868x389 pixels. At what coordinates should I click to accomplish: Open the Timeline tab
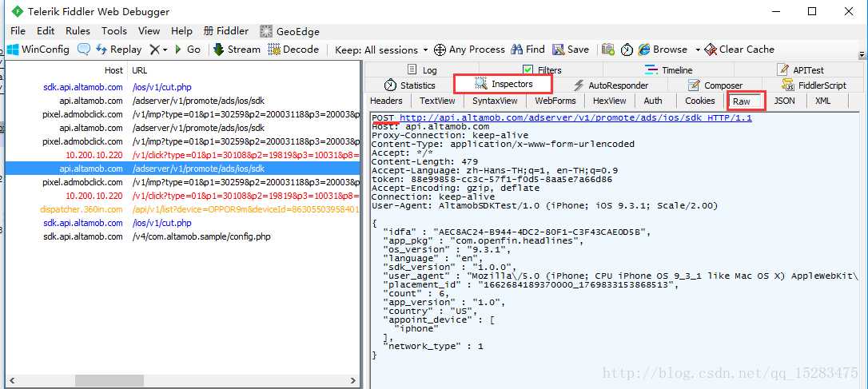click(668, 69)
